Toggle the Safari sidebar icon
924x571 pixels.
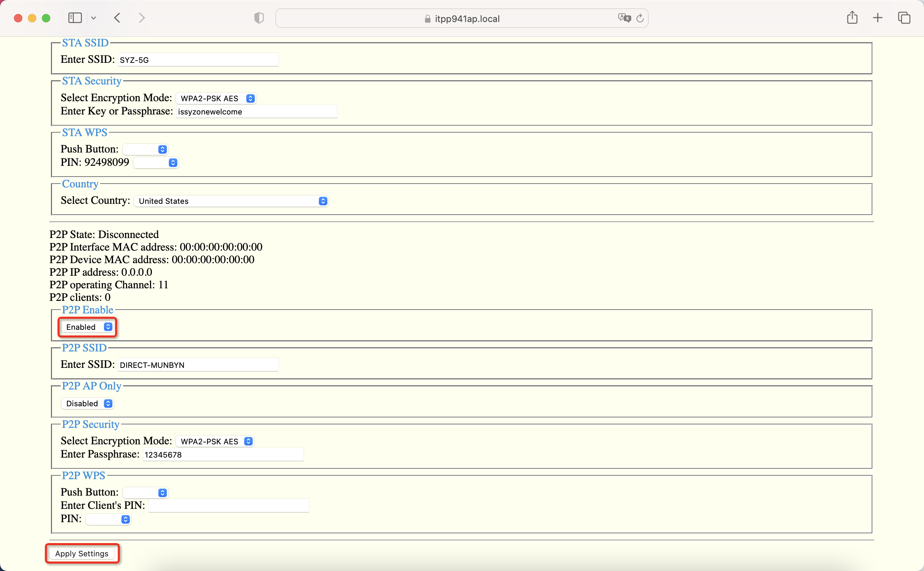75,18
